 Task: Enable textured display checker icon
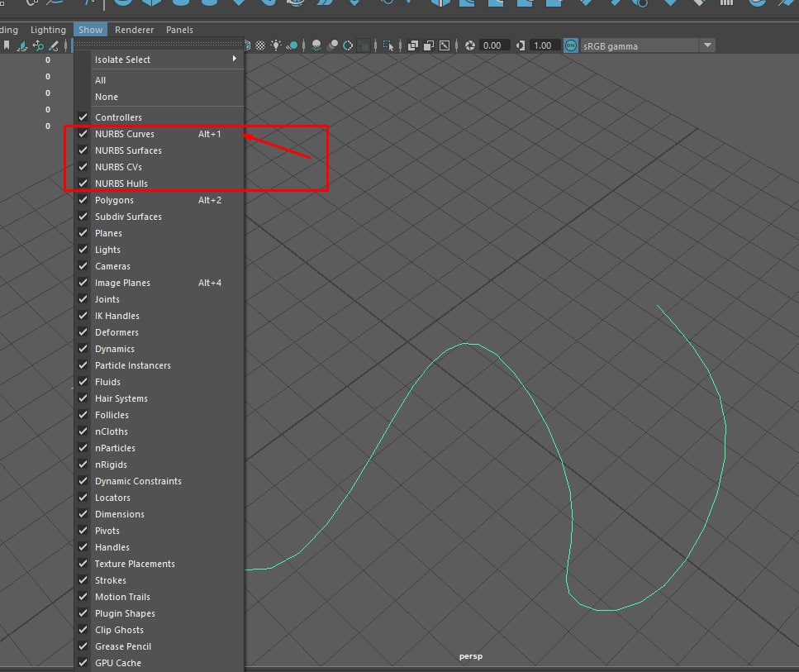260,46
